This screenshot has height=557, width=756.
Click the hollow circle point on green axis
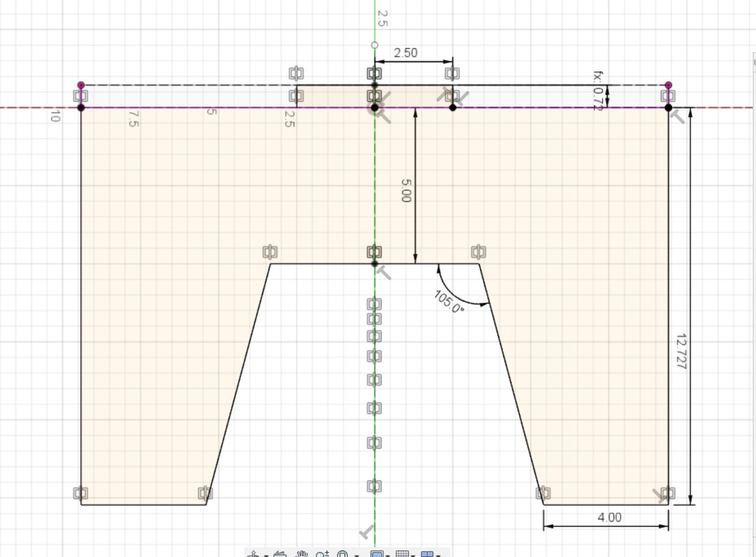(374, 45)
